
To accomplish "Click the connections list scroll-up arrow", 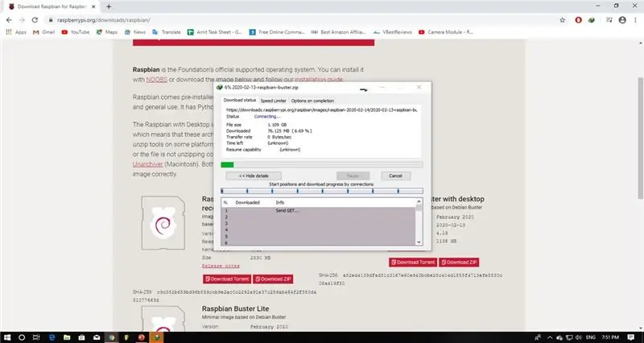I will click(419, 201).
